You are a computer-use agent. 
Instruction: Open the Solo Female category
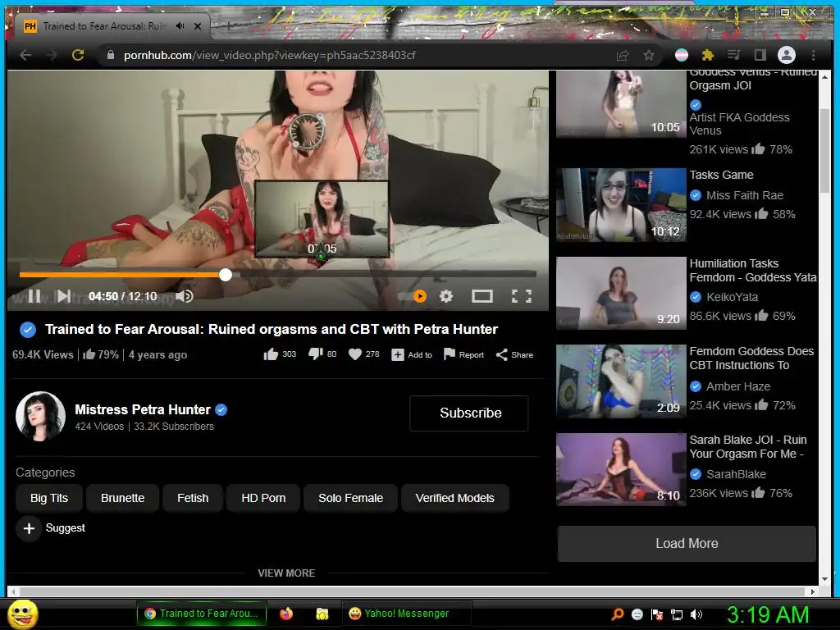(x=351, y=498)
